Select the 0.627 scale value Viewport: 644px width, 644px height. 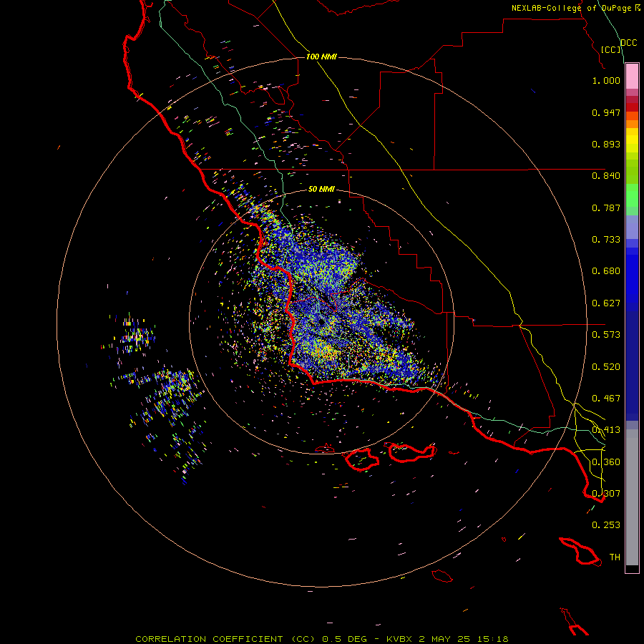pos(606,303)
